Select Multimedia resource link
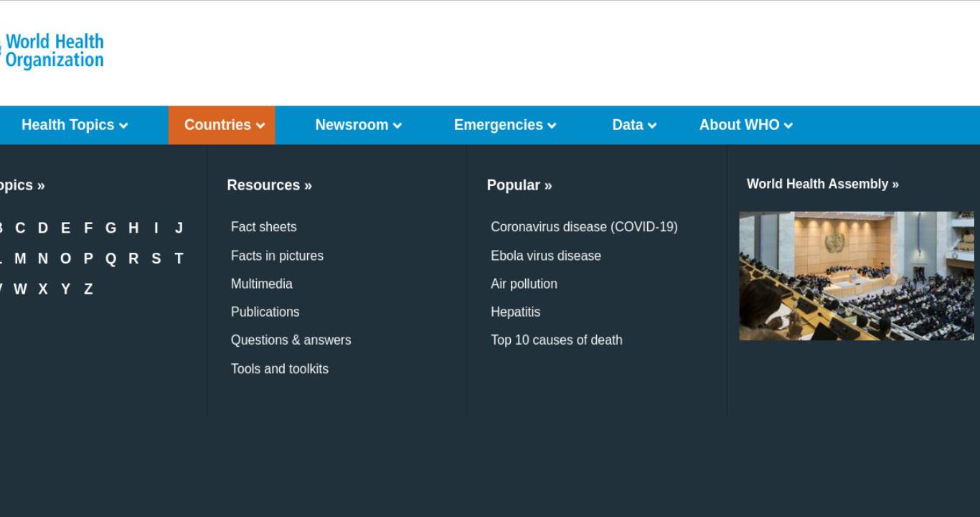 261,284
